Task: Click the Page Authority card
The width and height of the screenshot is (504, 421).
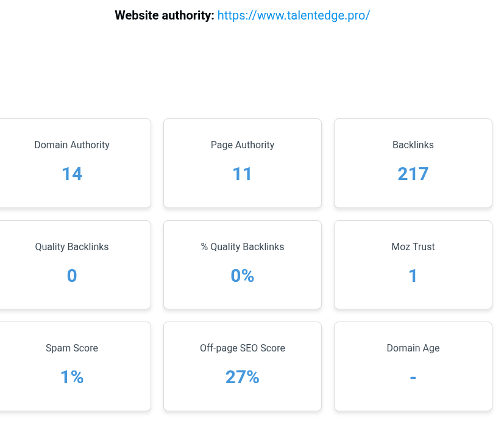Action: click(243, 163)
